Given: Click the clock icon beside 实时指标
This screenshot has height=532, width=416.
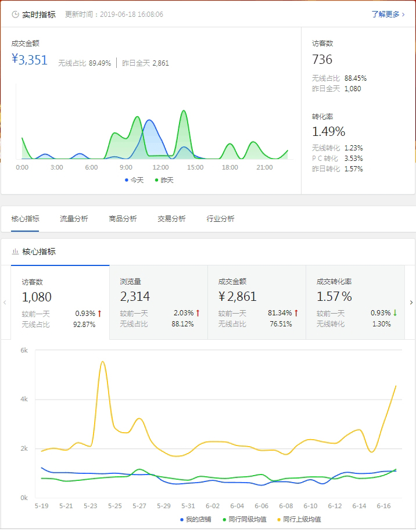Looking at the screenshot, I should point(15,15).
